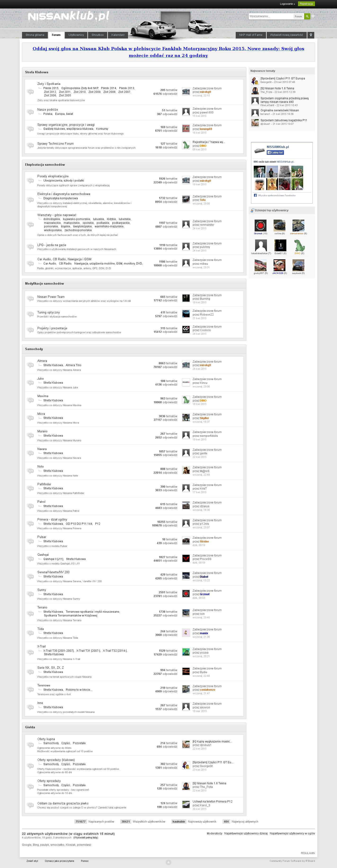Click the map pin icon in navigation

pyautogui.click(x=311, y=35)
